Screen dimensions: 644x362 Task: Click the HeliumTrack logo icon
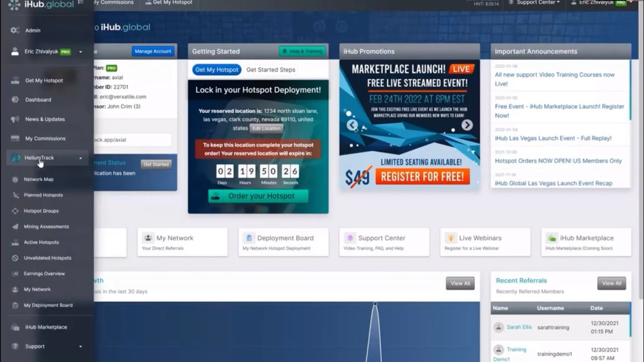pos(16,158)
